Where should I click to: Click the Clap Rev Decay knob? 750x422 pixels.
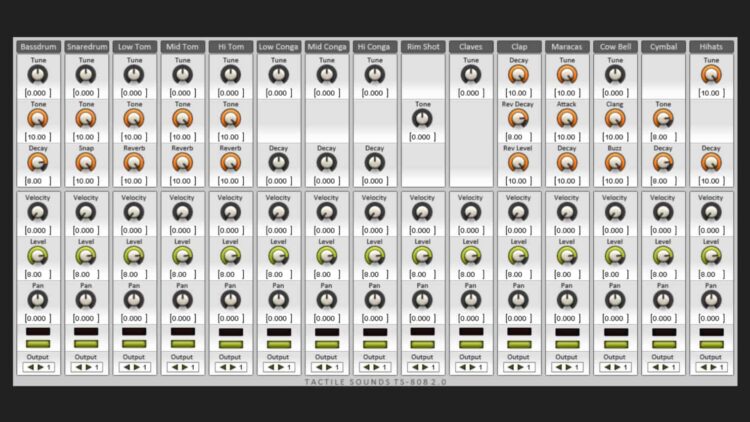518,119
